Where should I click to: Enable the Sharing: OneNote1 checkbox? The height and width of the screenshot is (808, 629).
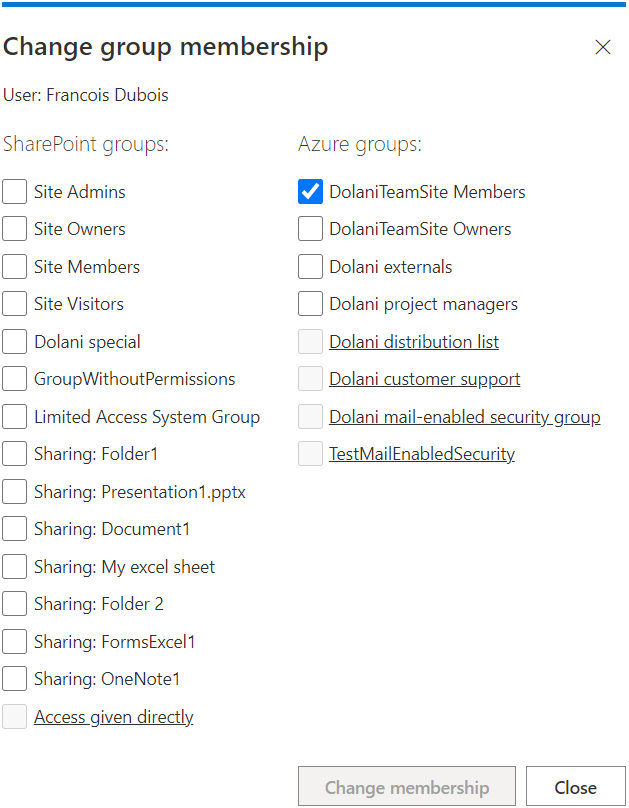pos(14,679)
